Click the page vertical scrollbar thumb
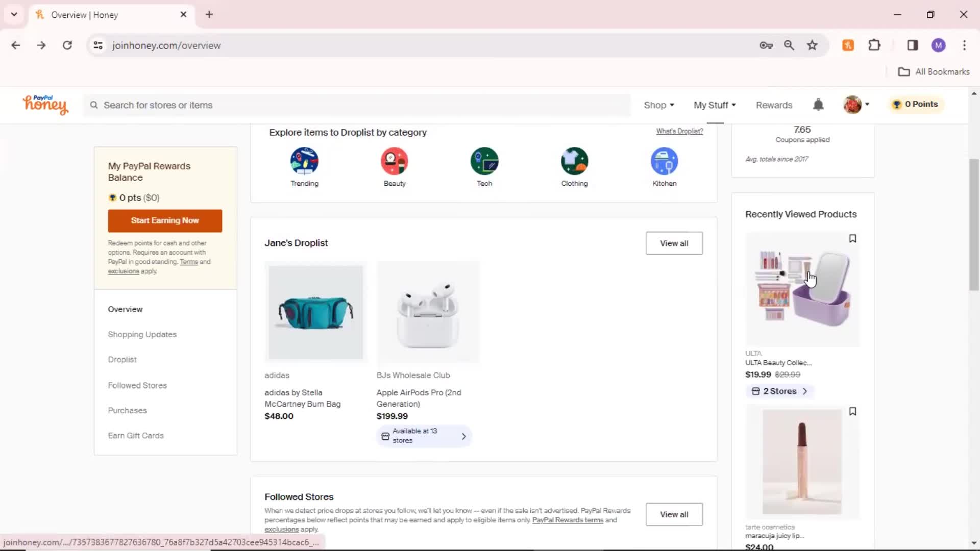 point(974,224)
